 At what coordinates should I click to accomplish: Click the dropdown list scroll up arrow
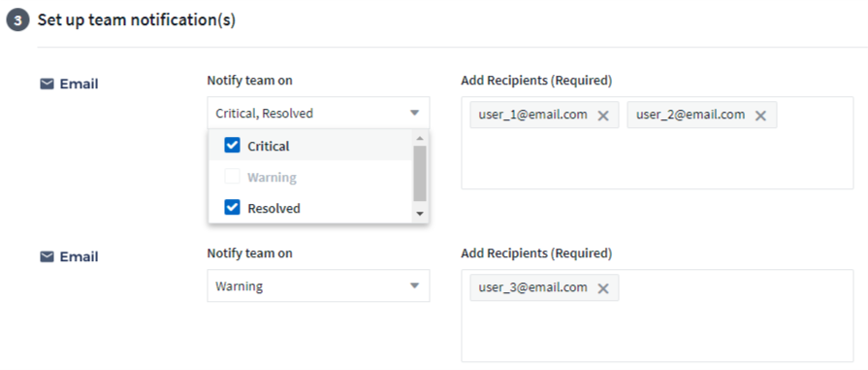[x=420, y=138]
